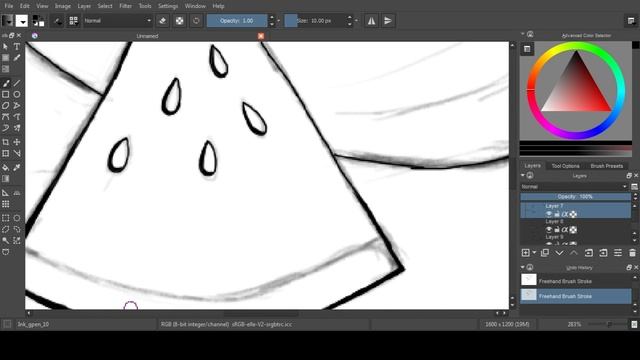Select the Rectangular Selection tool
The image size is (640, 360).
point(6,218)
